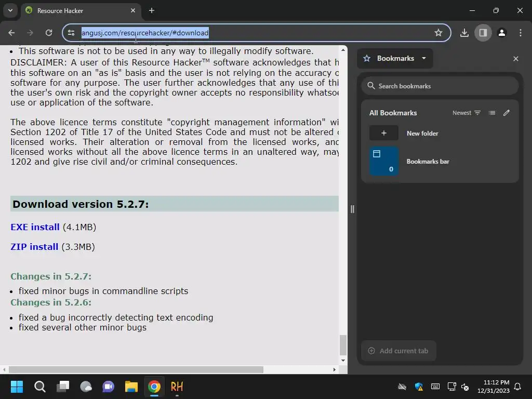Click the horizontal scrollbar thumb
This screenshot has height=399, width=532.
point(136,369)
